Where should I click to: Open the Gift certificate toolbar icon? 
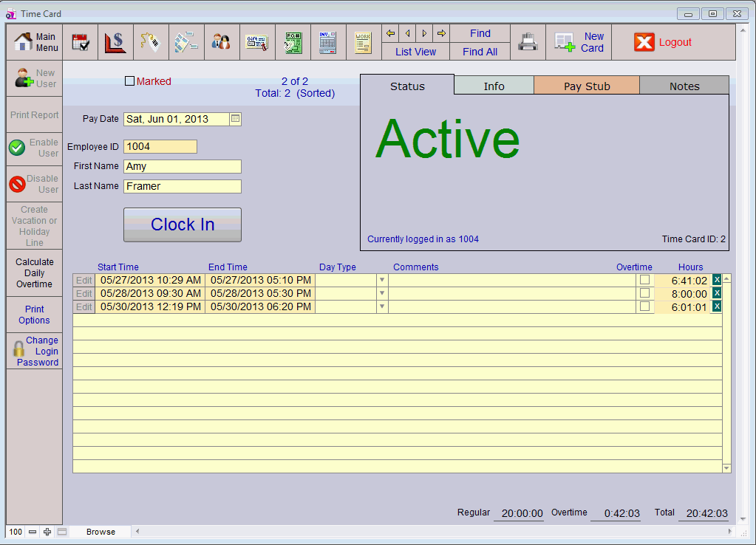(257, 42)
